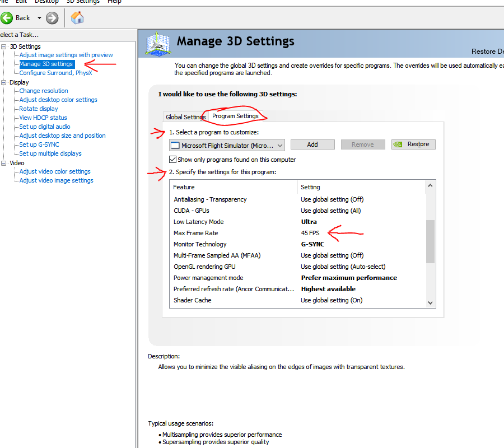504x448 pixels.
Task: Click the 'Feature' column header
Action: (x=184, y=187)
